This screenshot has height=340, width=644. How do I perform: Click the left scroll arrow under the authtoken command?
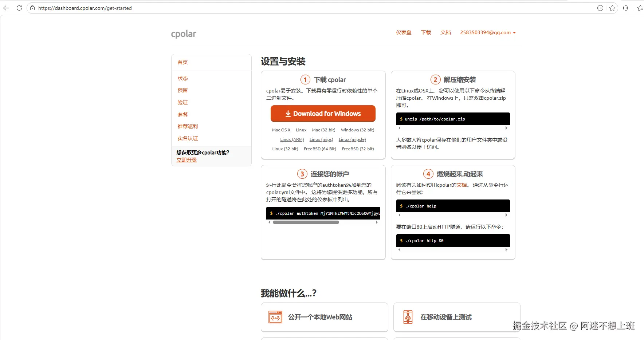[270, 222]
